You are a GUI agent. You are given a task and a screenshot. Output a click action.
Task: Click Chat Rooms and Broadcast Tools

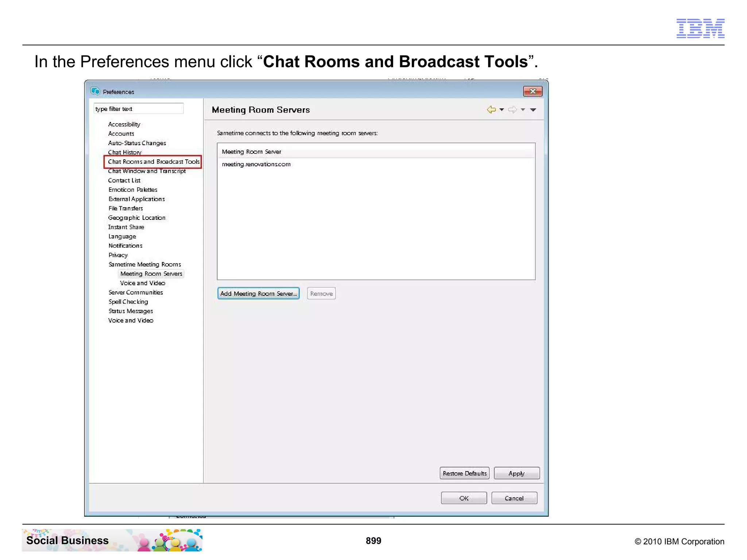[154, 162]
